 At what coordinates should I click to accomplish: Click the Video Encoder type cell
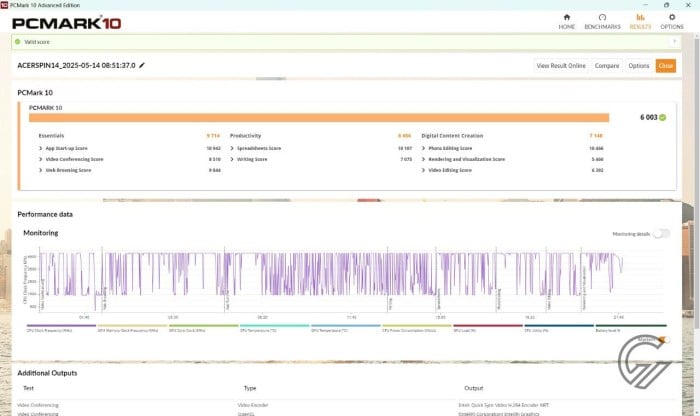click(253, 405)
